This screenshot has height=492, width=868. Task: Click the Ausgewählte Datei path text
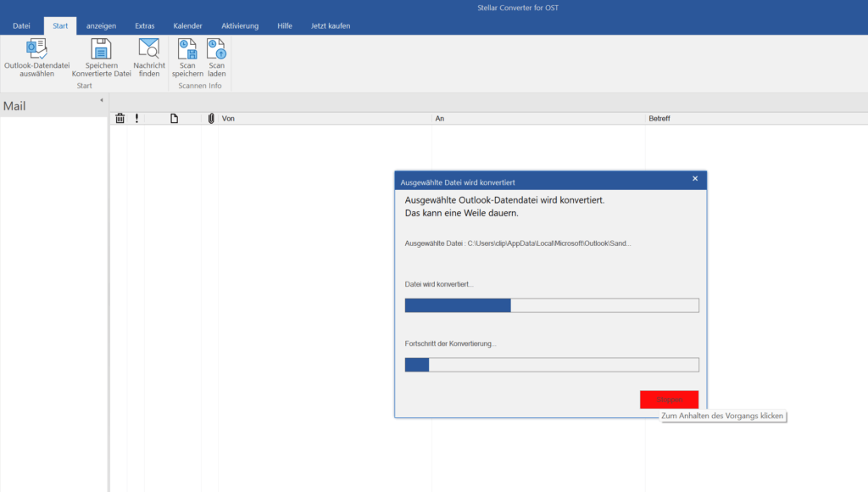(x=518, y=243)
